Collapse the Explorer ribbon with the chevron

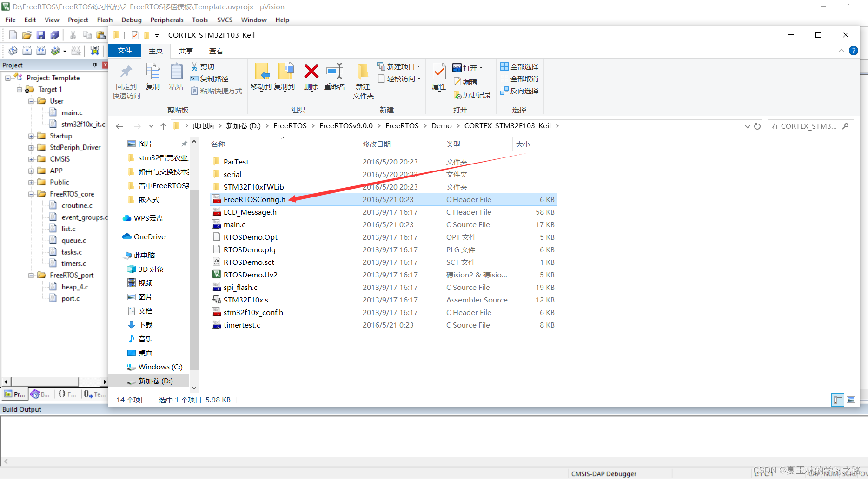(x=841, y=51)
